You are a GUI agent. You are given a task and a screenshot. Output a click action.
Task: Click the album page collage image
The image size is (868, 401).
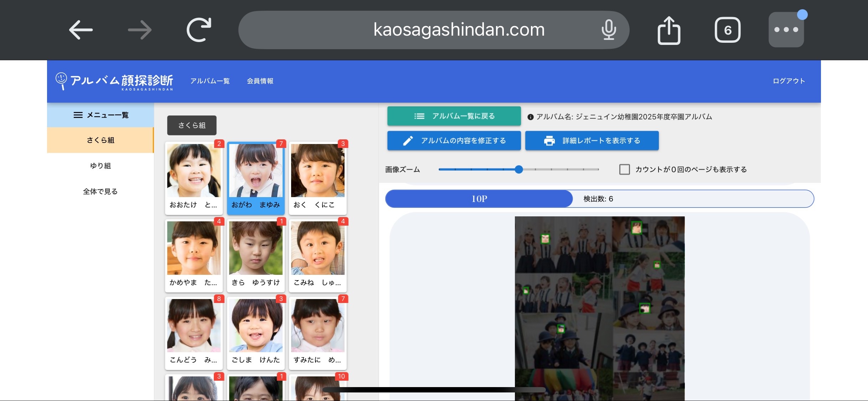tap(600, 308)
